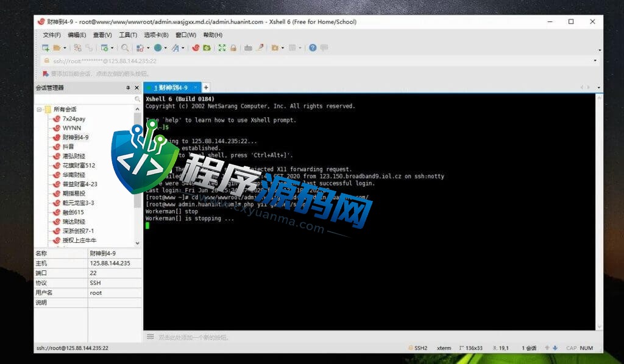Click the host value 125.88.144.235
Screen dimensions: 624x364
pyautogui.click(x=110, y=263)
